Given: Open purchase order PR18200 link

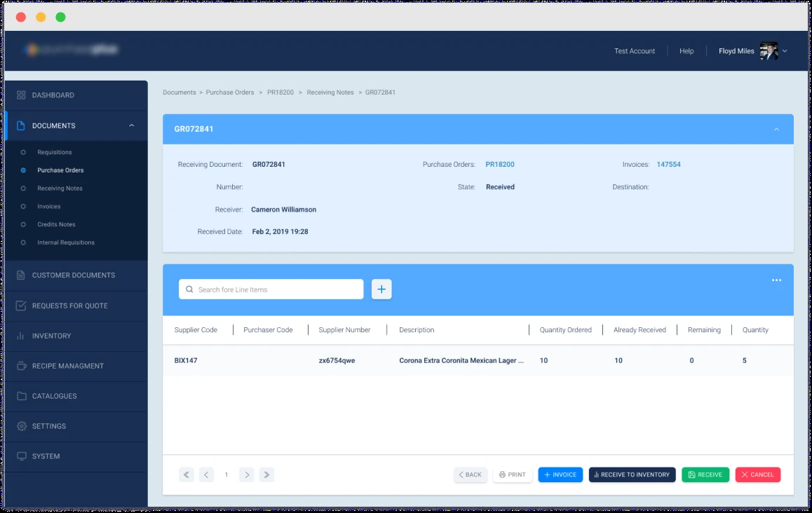Looking at the screenshot, I should pyautogui.click(x=500, y=165).
